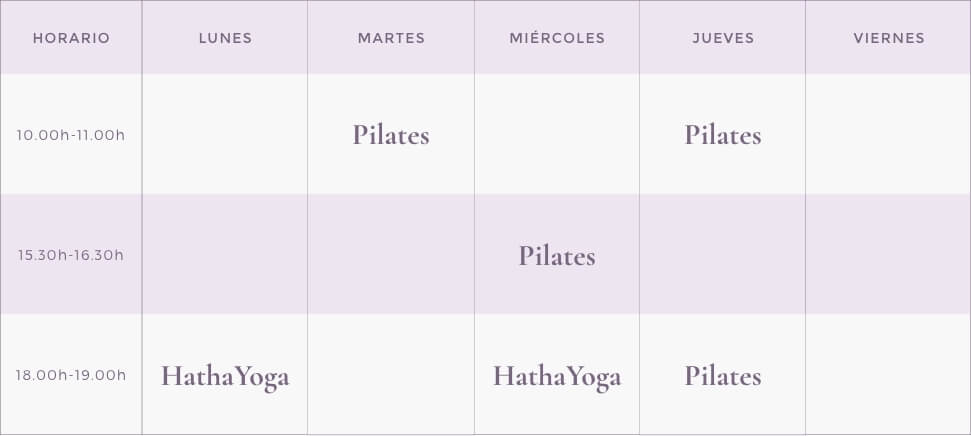Click the LUNES column header
The image size is (971, 436).
tap(225, 39)
